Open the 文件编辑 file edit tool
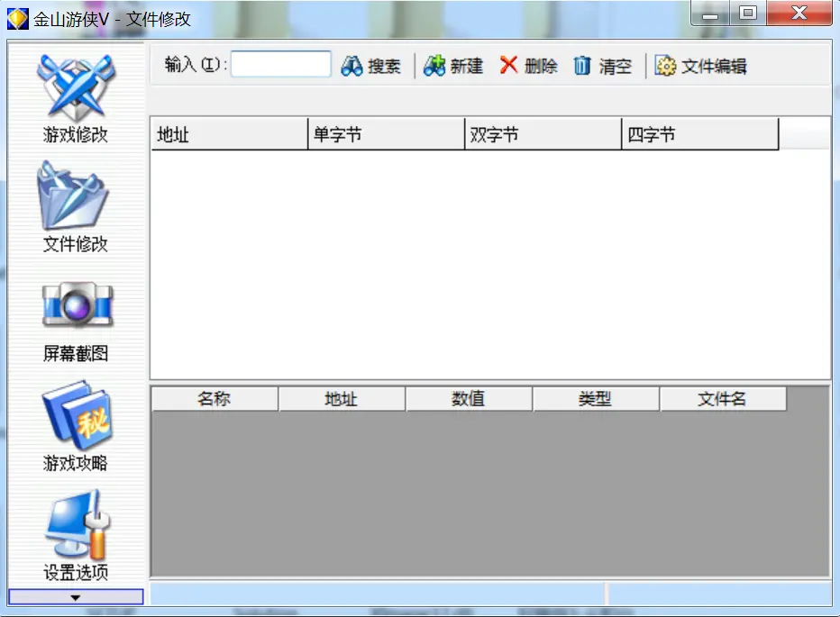This screenshot has height=617, width=840. [x=701, y=66]
